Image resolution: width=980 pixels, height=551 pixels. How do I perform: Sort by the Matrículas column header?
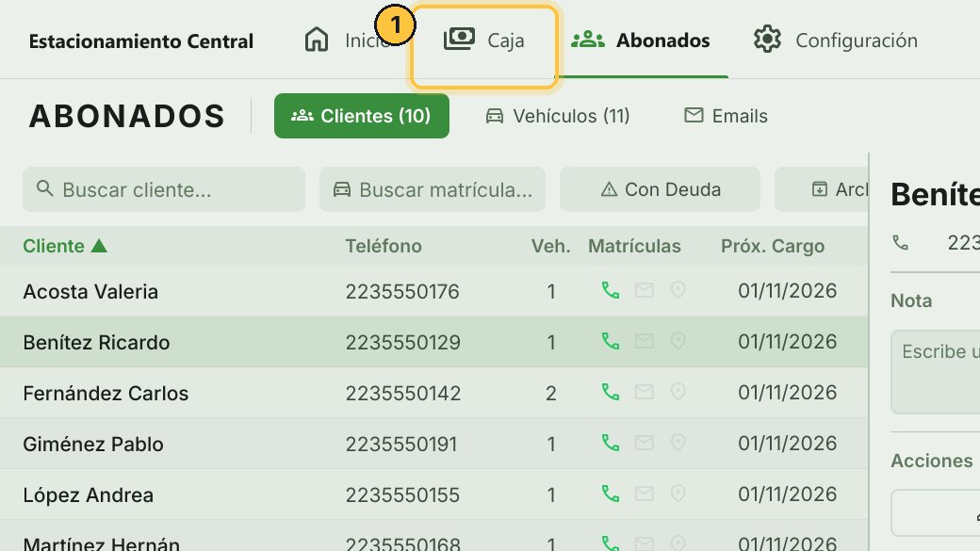[634, 246]
